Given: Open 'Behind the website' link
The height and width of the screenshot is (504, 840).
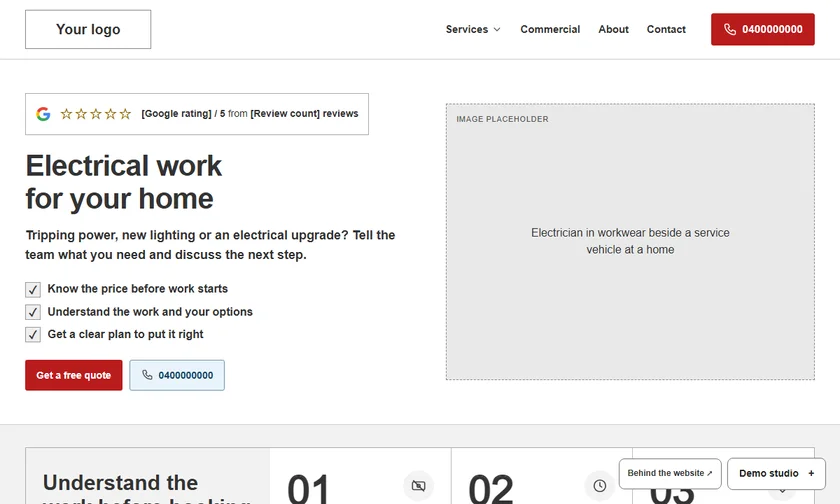Looking at the screenshot, I should click(670, 473).
